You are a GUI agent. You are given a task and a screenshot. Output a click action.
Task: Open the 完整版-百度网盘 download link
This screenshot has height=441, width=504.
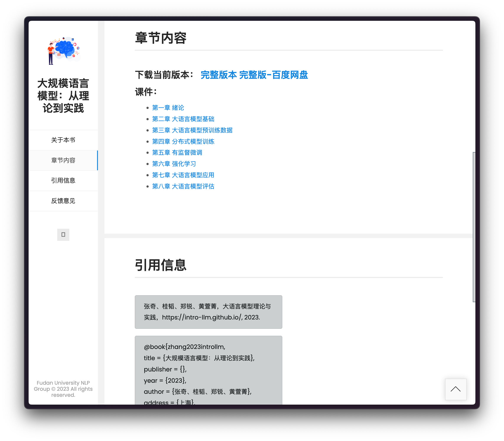pos(273,75)
